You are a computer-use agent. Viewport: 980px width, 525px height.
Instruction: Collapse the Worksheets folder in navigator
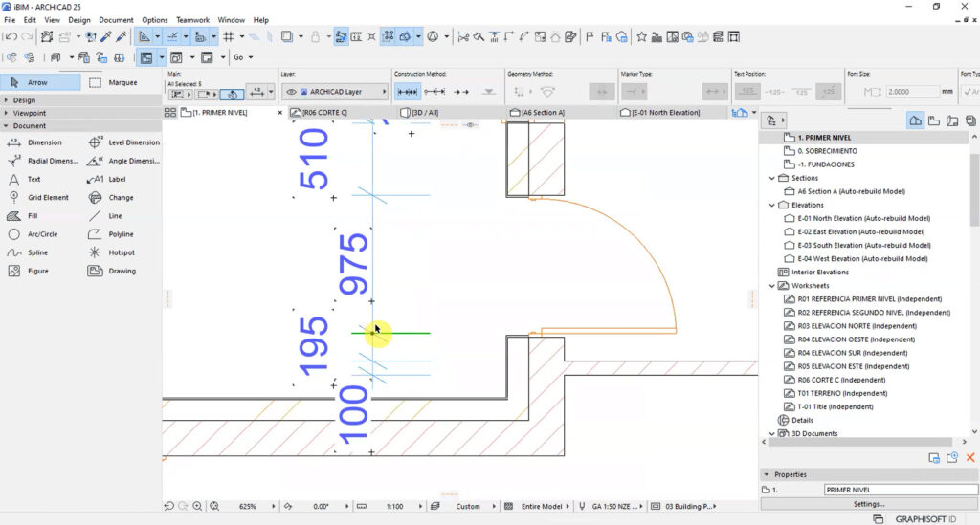tap(772, 286)
